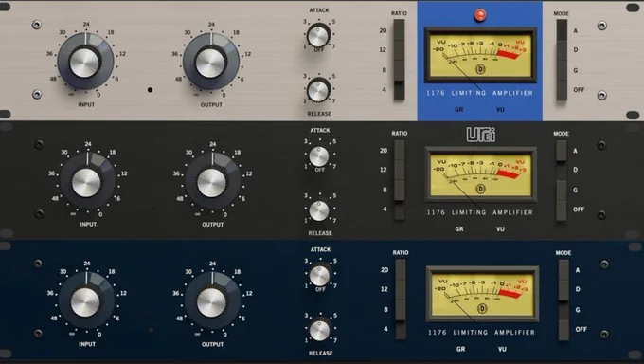Click the VU label on the black unit

[x=500, y=229]
